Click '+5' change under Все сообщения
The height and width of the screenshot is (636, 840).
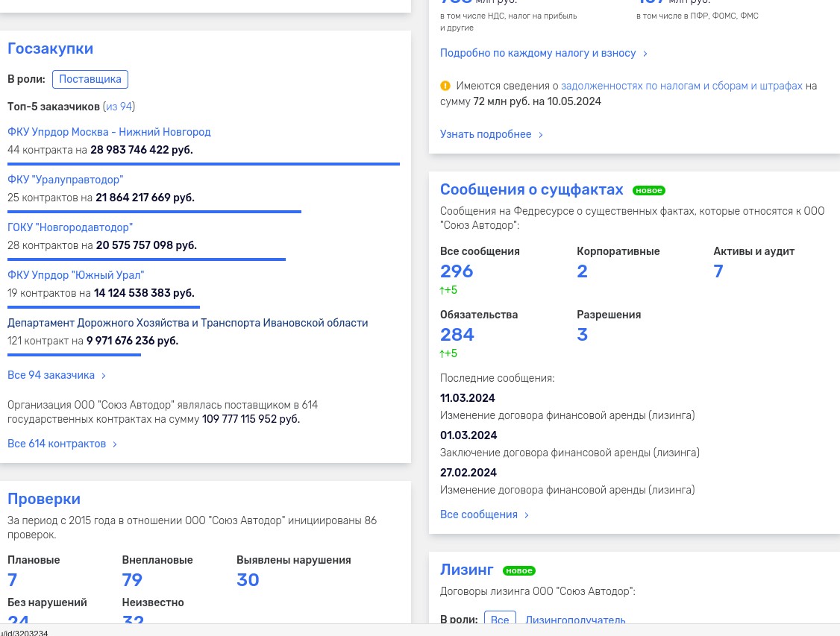tap(449, 290)
